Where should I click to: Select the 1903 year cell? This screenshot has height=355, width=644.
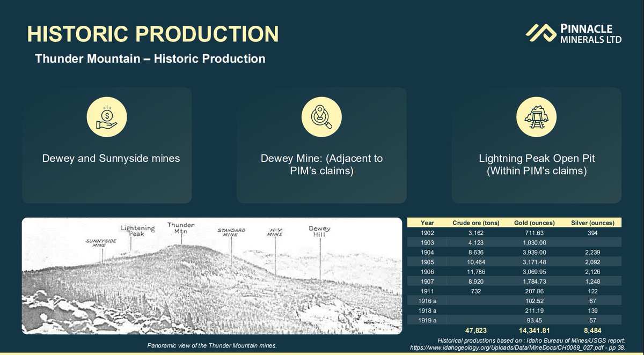[x=427, y=242]
